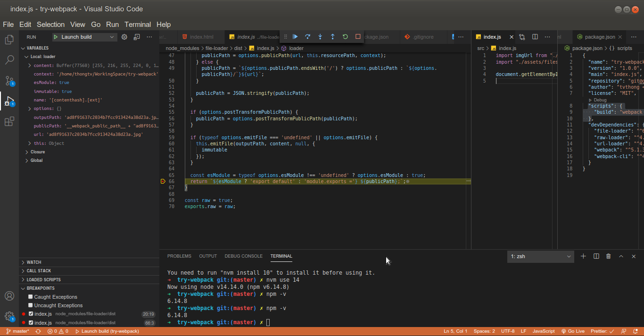Screen dimensions: 644x336
Task: Open the Terminal menu in menu bar
Action: 138,25
